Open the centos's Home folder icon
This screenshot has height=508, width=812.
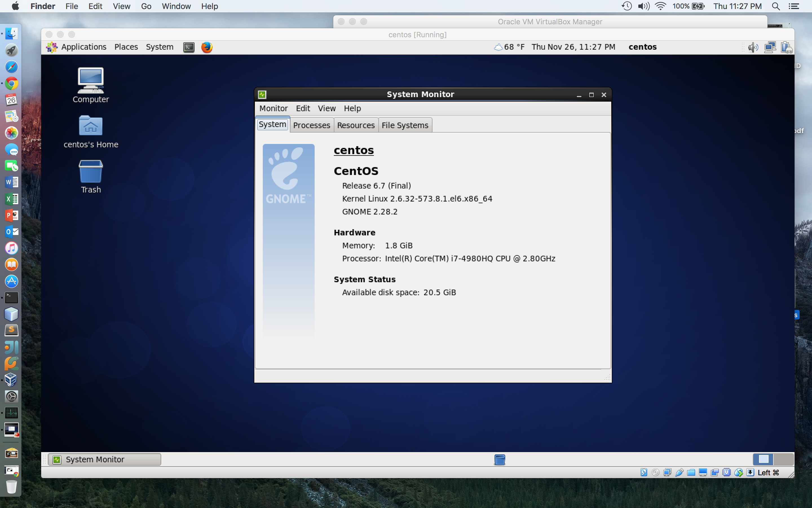[91, 132]
